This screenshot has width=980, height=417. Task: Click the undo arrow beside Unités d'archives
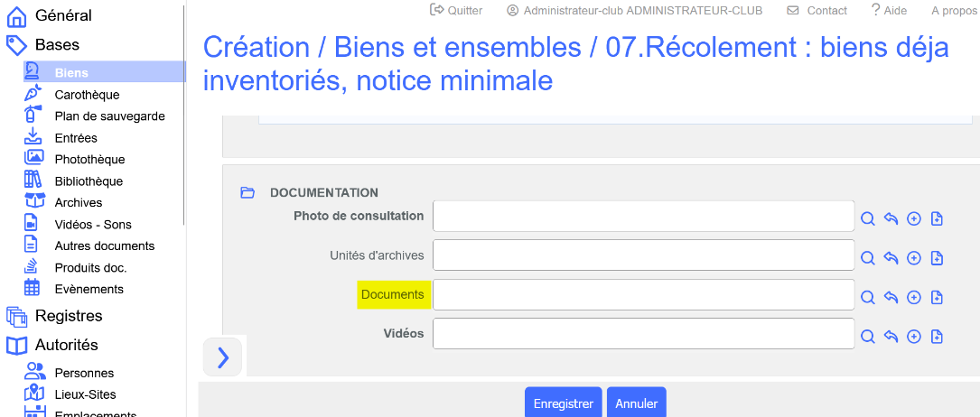pos(891,258)
